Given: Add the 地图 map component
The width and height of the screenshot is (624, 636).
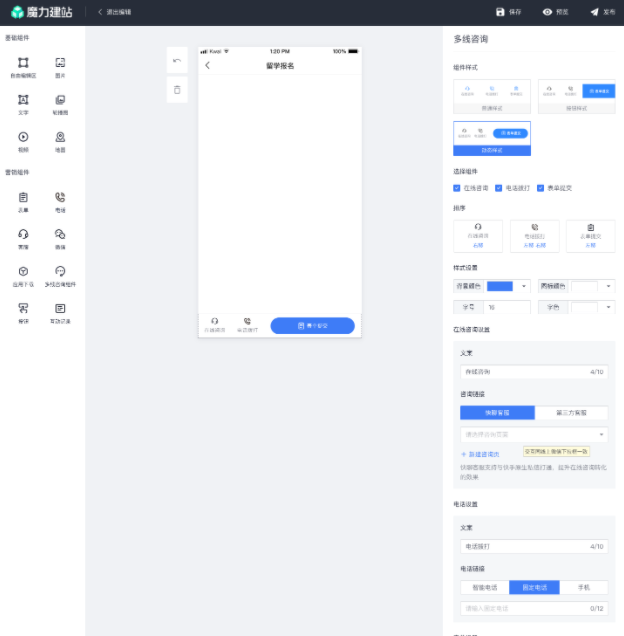Looking at the screenshot, I should tap(60, 141).
